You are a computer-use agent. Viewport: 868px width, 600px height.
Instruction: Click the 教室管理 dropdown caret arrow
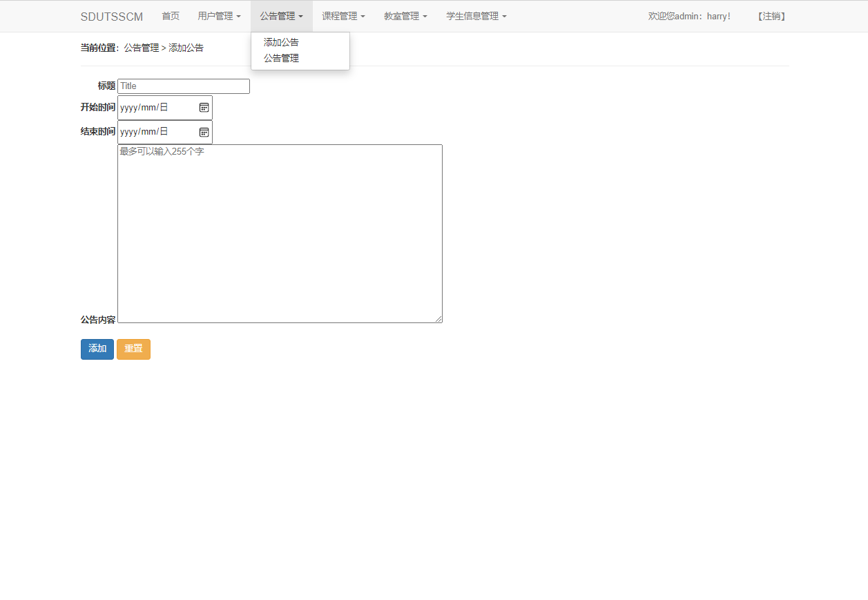click(426, 16)
